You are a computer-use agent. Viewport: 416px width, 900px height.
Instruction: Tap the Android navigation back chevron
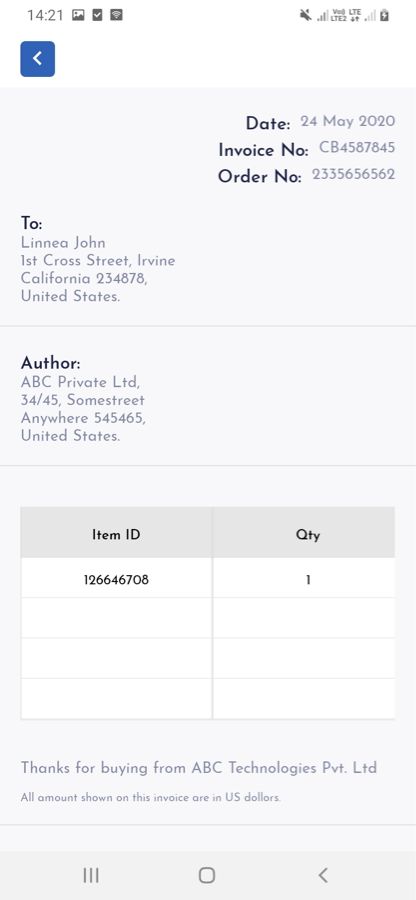(x=323, y=875)
